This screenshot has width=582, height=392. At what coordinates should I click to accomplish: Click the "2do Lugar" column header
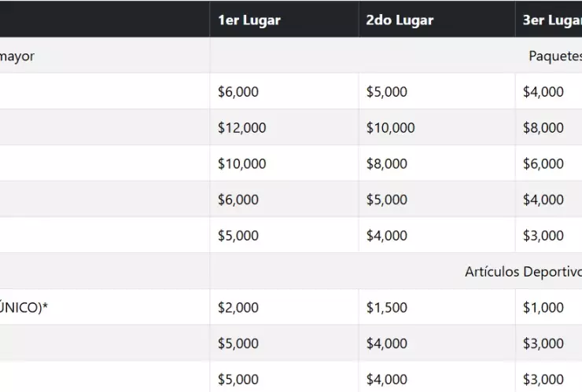[x=400, y=20]
